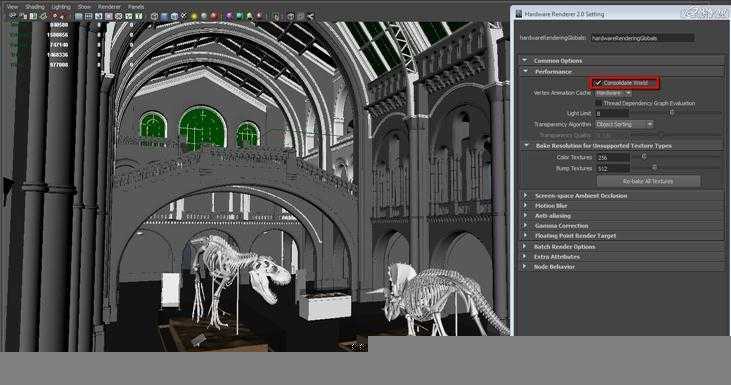Image resolution: width=731 pixels, height=385 pixels.
Task: Click the Re-bake All Textures button
Action: 648,181
